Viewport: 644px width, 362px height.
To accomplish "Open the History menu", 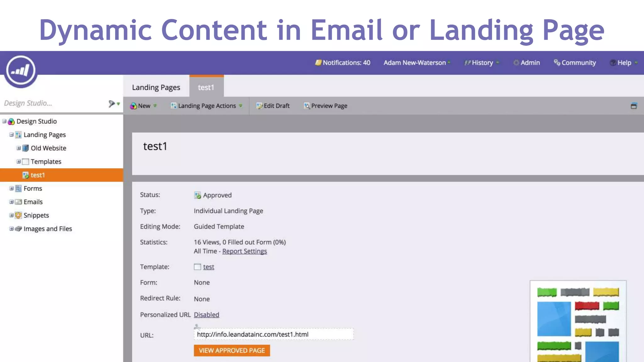I will tap(481, 63).
